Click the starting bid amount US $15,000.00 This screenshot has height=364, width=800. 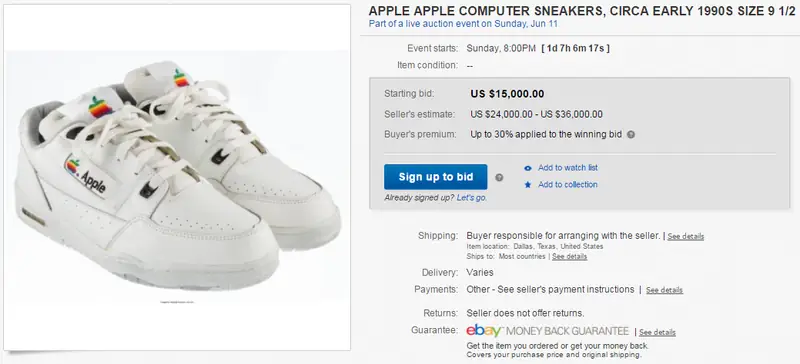click(x=507, y=94)
